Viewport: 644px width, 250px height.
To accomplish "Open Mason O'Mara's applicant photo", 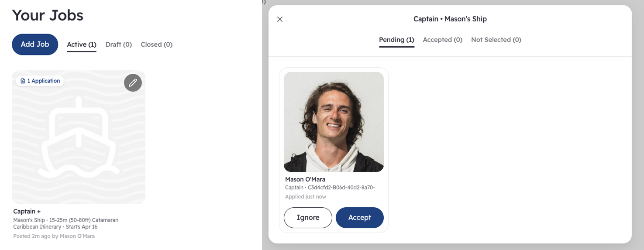I will click(334, 122).
